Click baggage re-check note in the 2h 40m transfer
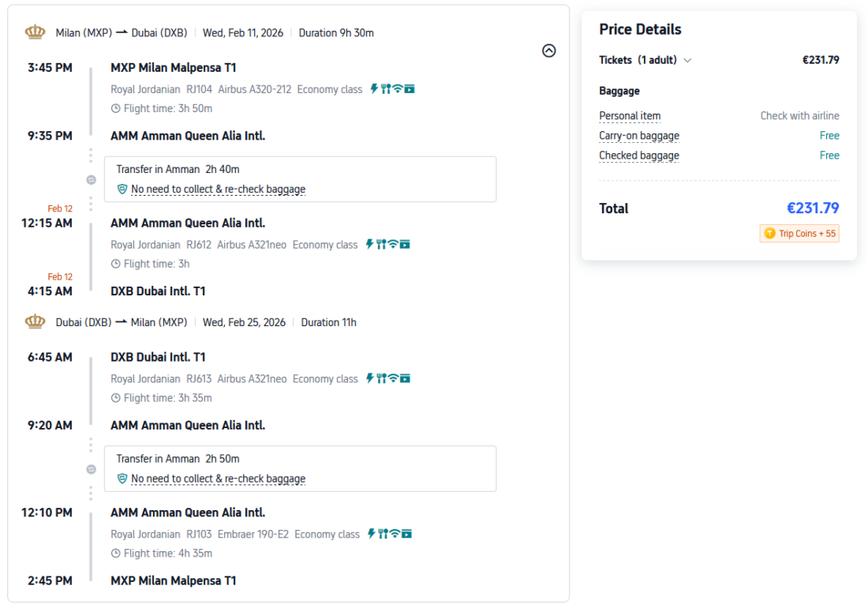The width and height of the screenshot is (868, 612). pos(218,190)
